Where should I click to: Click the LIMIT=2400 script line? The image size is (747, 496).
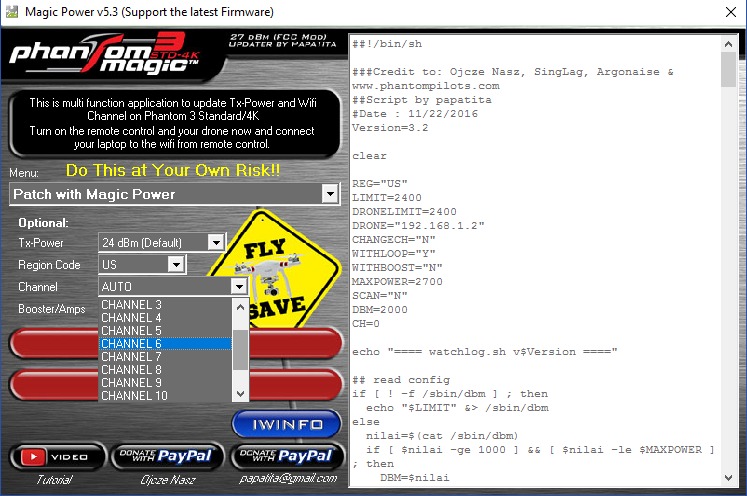(387, 197)
